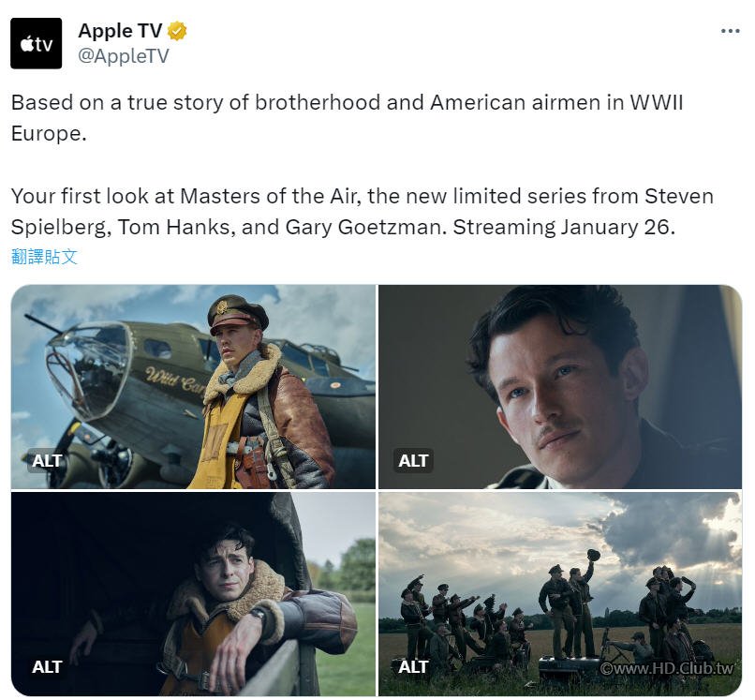Viewport: 755px width, 700px height.
Task: Open the Apple TV display name
Action: (120, 31)
